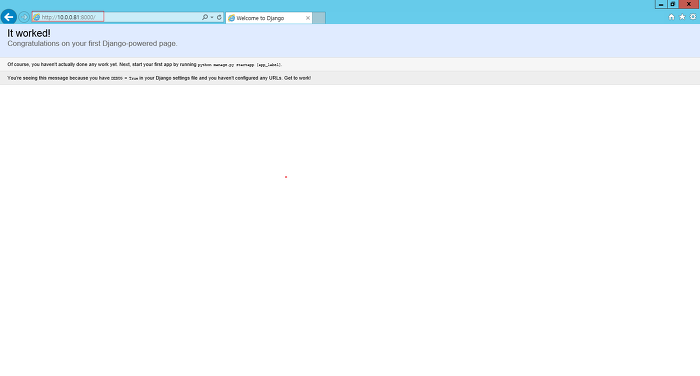Viewport: 700px width, 376px height.
Task: Go back with the browser Back arrow
Action: point(8,17)
